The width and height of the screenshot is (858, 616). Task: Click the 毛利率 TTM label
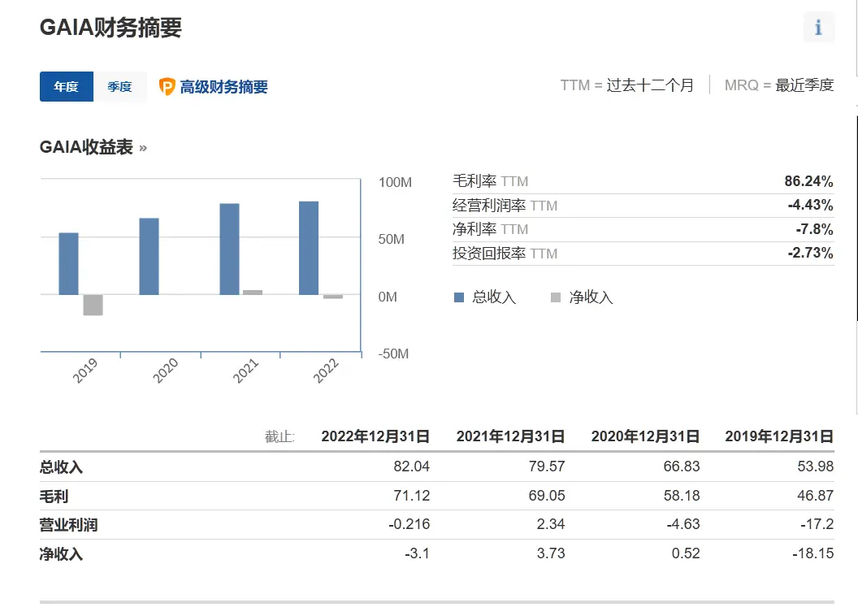(x=490, y=181)
